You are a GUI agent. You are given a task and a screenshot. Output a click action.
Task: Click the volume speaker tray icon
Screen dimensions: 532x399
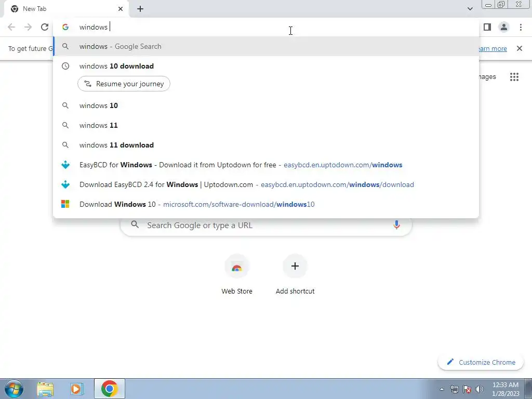(480, 389)
